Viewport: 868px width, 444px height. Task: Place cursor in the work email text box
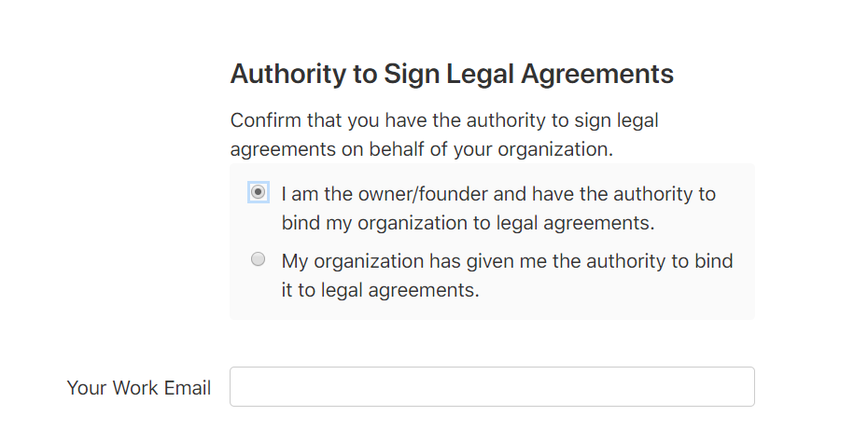[492, 386]
